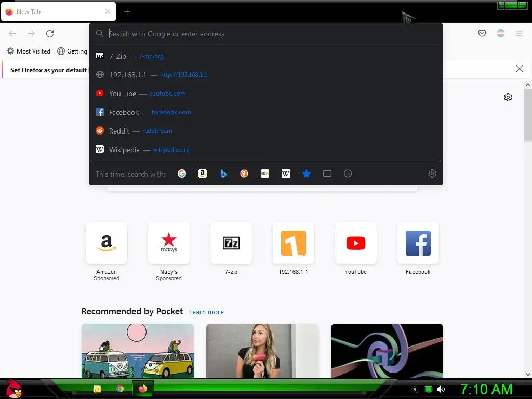Open the Pocket story with abstract knot
The height and width of the screenshot is (399, 532).
[x=387, y=351]
